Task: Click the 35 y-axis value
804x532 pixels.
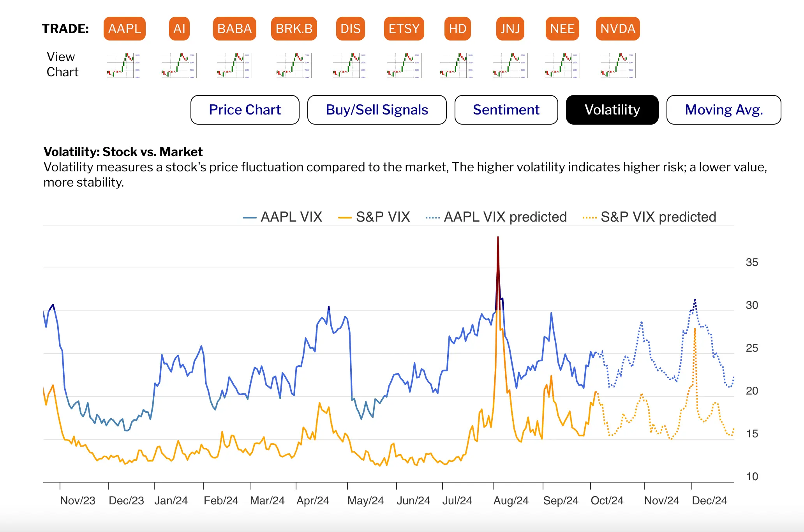Action: pyautogui.click(x=752, y=262)
